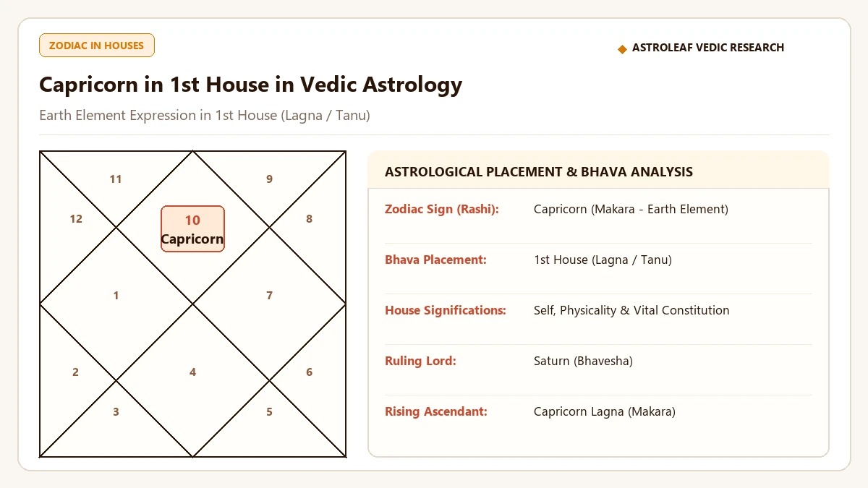The width and height of the screenshot is (868, 488).
Task: Click the orange diamond icon beside Astroleaf
Action: tap(622, 48)
